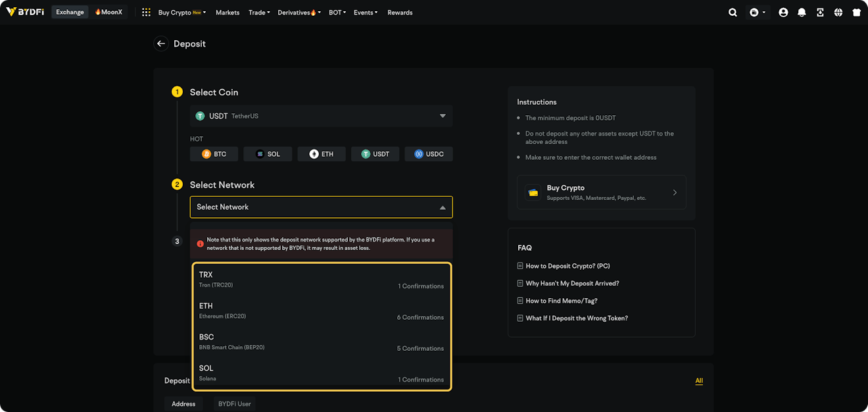Select the TRX Tron network

point(321,280)
